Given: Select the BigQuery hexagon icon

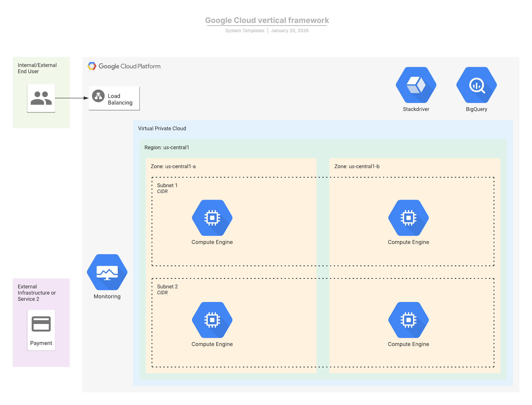Looking at the screenshot, I should click(476, 85).
